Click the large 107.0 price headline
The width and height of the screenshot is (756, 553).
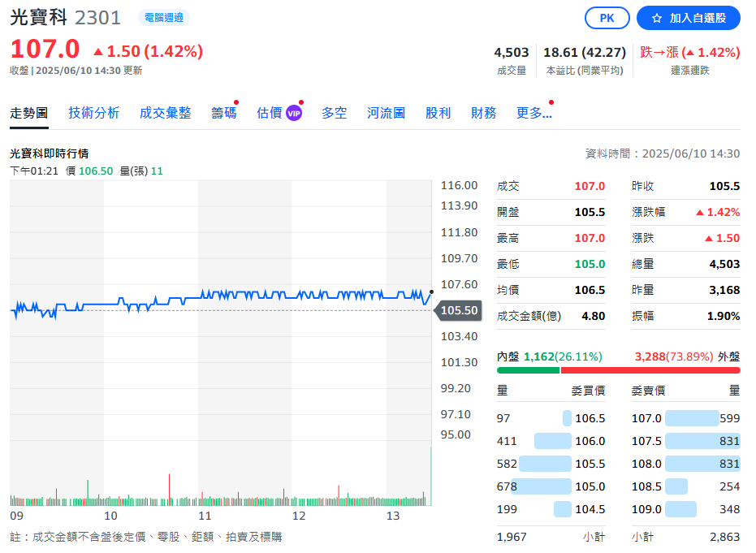(x=45, y=50)
